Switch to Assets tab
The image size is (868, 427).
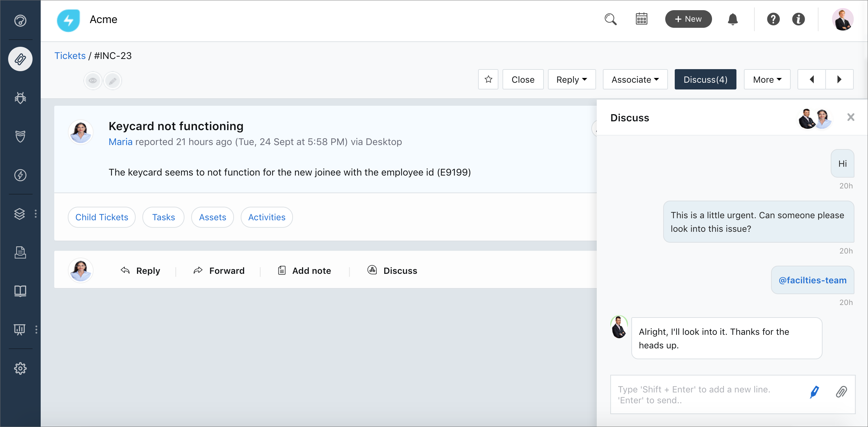pos(213,217)
